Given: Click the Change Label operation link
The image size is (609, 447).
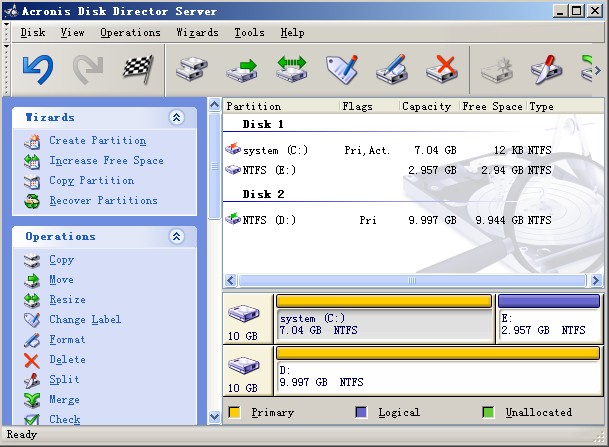Looking at the screenshot, I should coord(85,319).
